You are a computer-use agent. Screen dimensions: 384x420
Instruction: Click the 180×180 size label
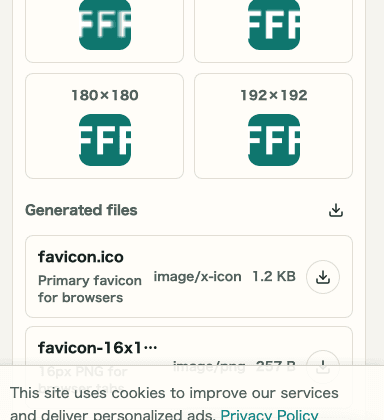tap(105, 95)
